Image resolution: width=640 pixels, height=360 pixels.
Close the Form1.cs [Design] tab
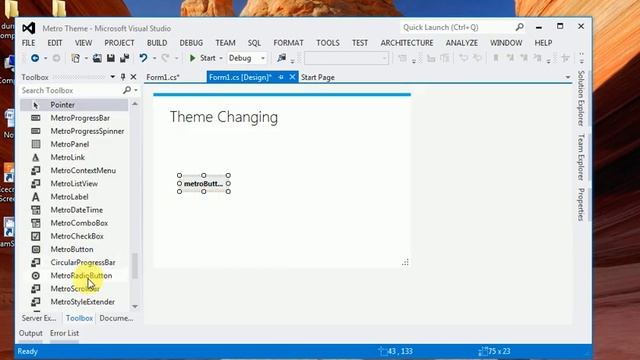(292, 77)
